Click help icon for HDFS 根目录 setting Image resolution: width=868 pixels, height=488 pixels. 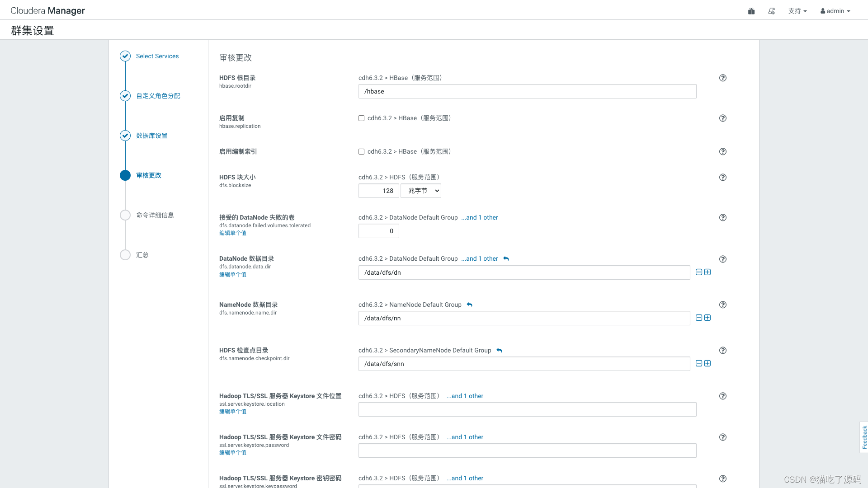722,78
